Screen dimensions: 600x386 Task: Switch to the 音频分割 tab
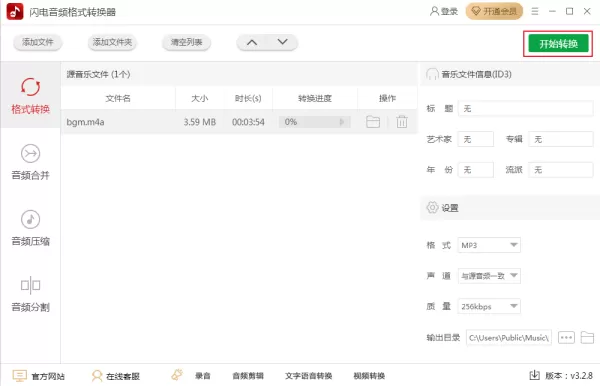[x=30, y=294]
